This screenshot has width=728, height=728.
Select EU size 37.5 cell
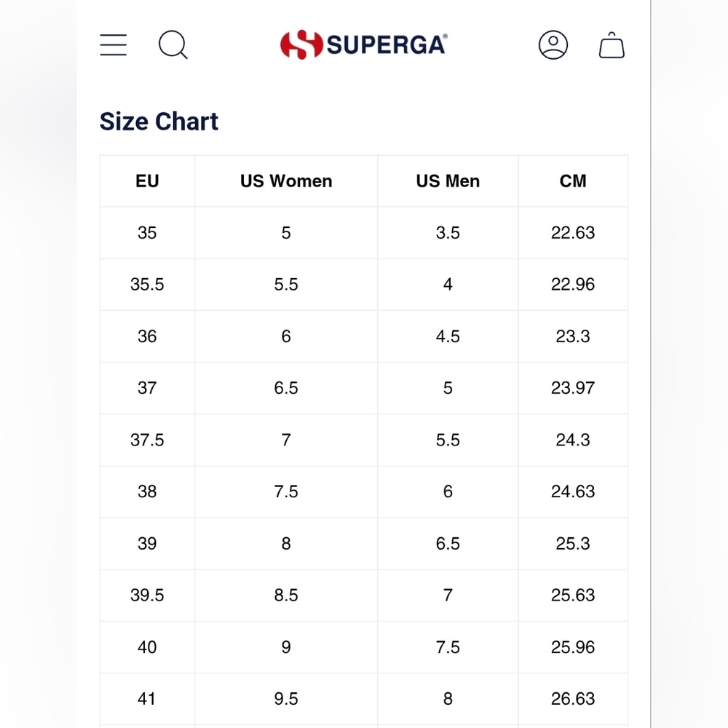point(147,440)
